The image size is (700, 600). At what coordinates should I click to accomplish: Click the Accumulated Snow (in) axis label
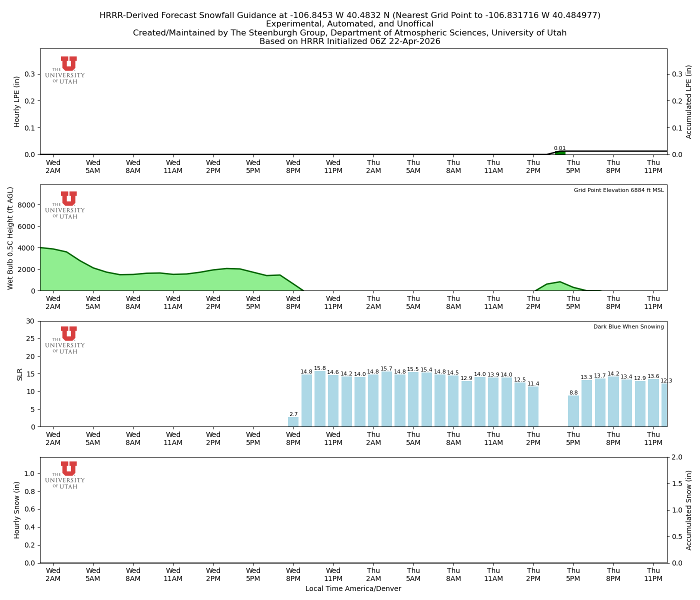[x=689, y=510]
